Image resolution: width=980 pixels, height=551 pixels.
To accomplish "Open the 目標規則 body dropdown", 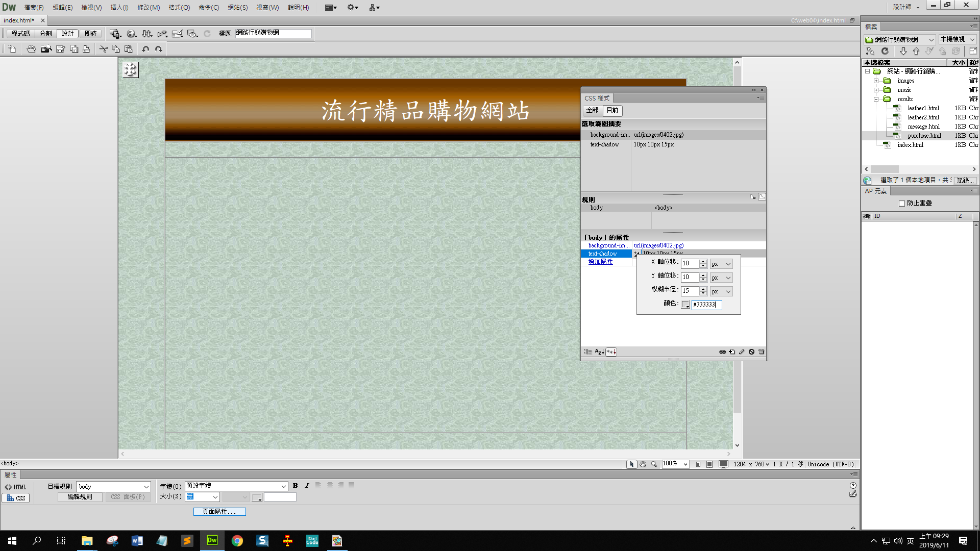I will (x=146, y=487).
